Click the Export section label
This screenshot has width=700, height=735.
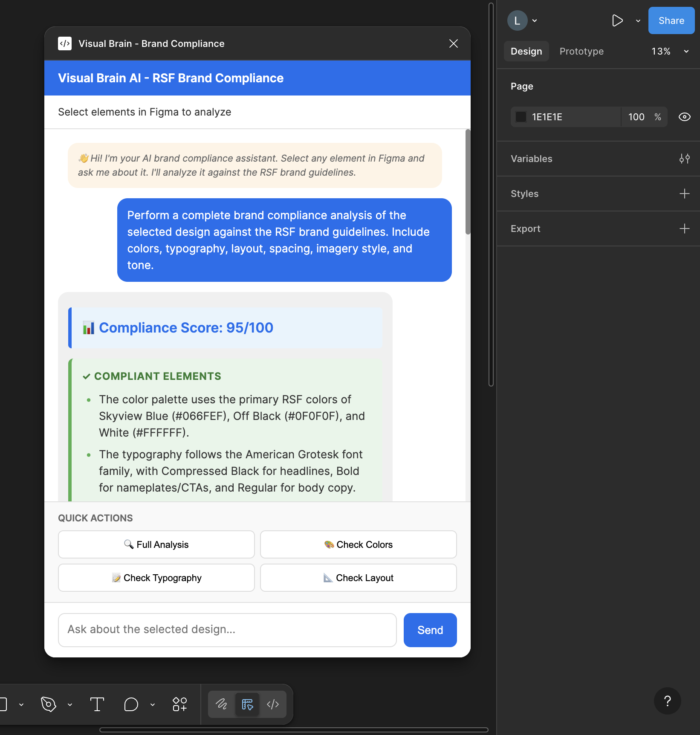525,229
